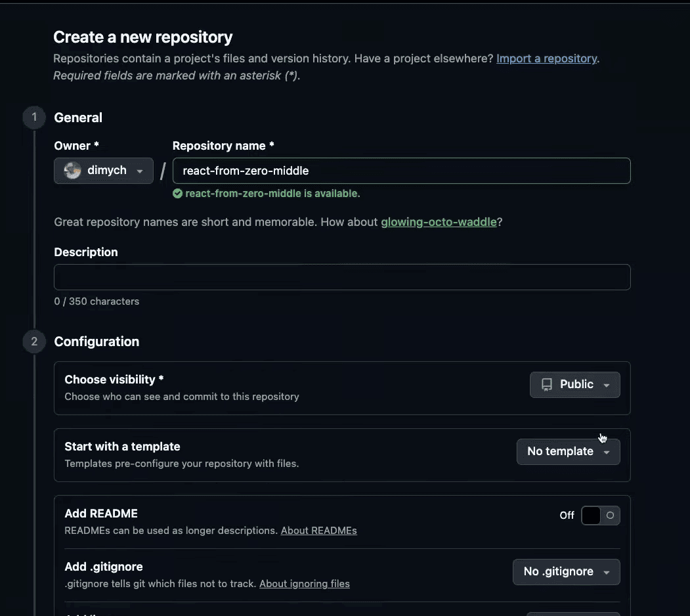
Task: Open the Owner dimych dropdown
Action: click(104, 171)
